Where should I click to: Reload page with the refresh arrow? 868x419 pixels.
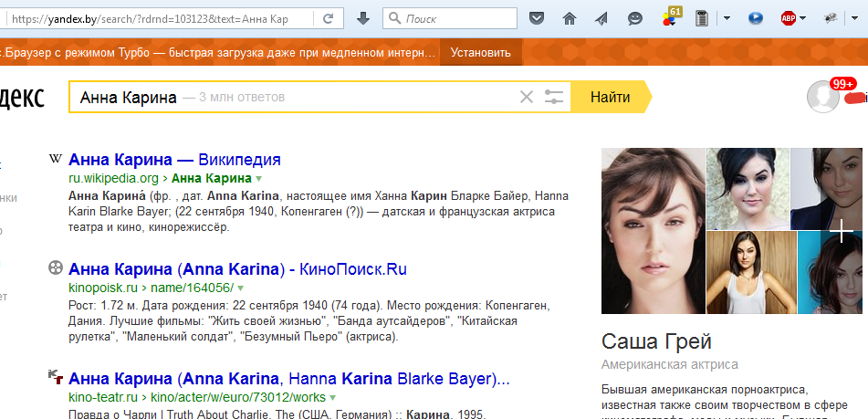pyautogui.click(x=328, y=19)
